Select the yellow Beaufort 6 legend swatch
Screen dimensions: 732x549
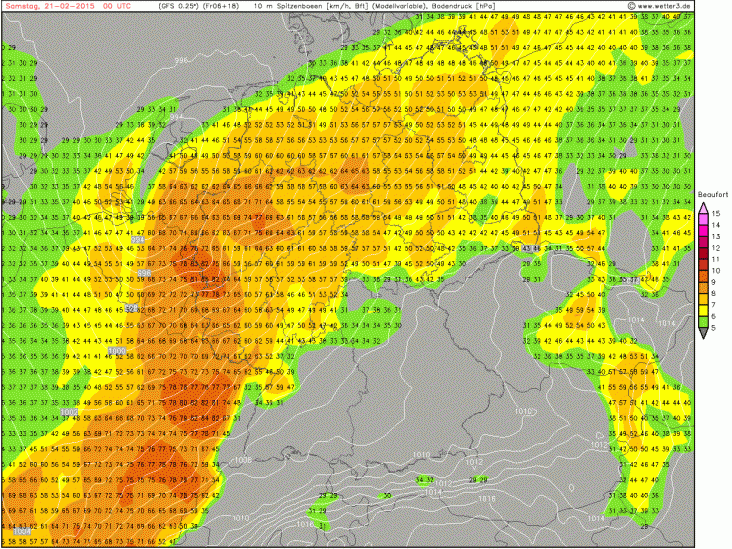pyautogui.click(x=704, y=310)
